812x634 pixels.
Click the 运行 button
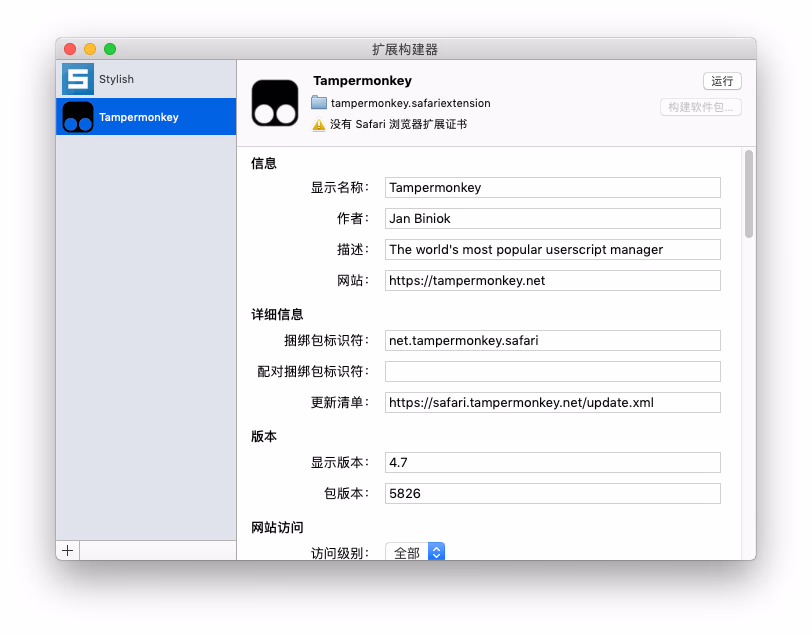[x=721, y=81]
